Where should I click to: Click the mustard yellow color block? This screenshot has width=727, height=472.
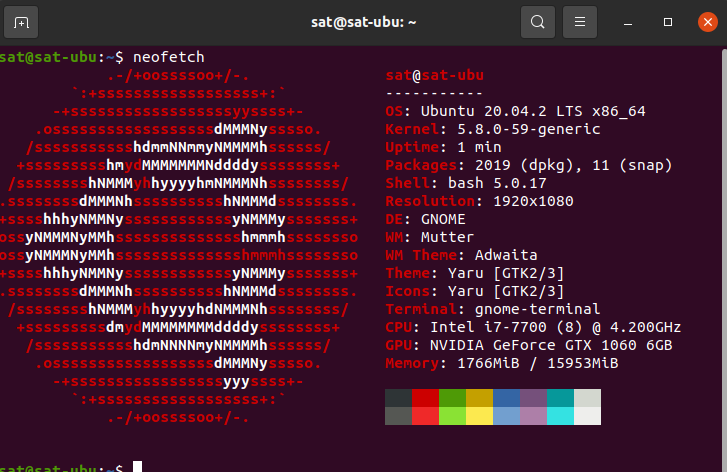click(x=479, y=398)
